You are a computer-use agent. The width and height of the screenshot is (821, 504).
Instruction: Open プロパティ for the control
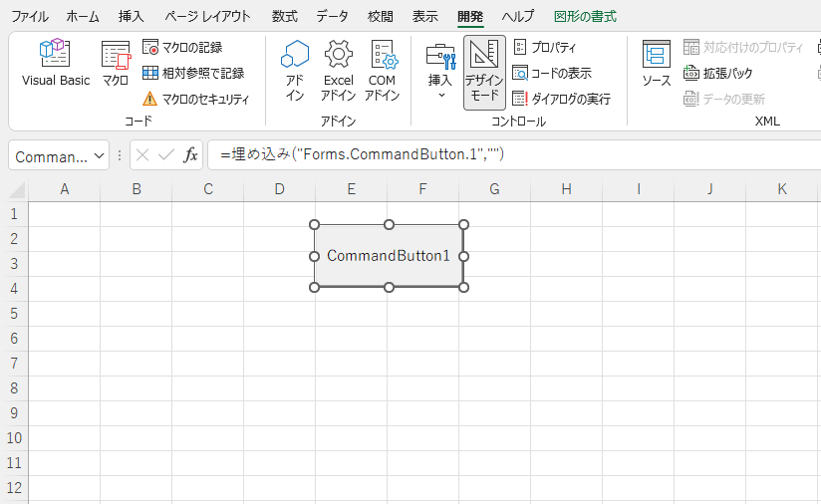point(545,47)
